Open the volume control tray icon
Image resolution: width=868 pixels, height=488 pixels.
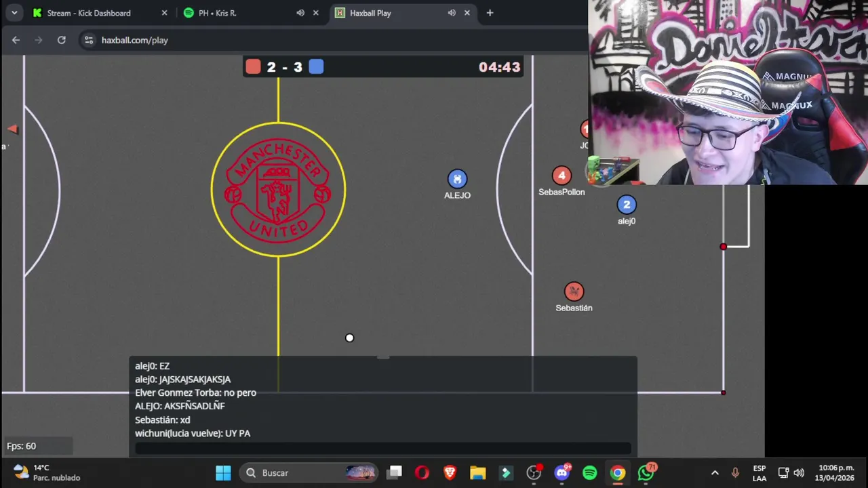pos(799,472)
